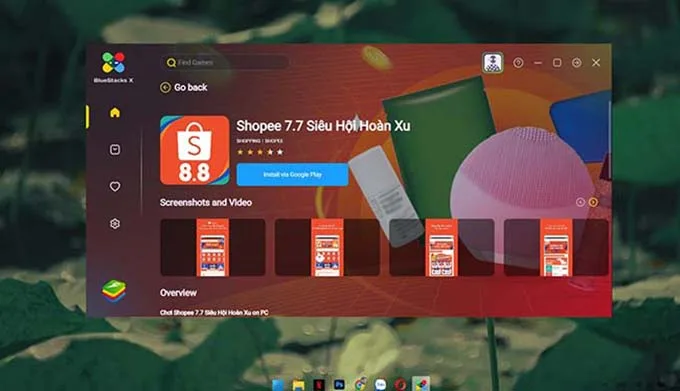680x391 pixels.
Task: Open the second Shopee screenshot thumbnail
Action: (327, 248)
